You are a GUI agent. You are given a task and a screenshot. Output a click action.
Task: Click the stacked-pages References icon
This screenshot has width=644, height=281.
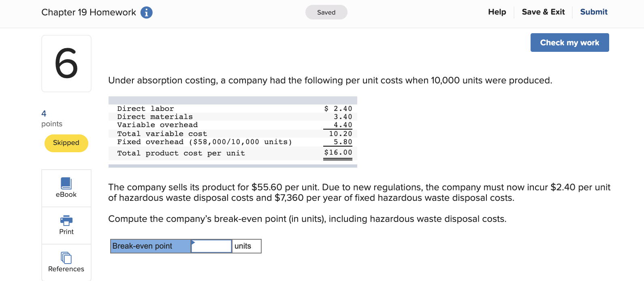66,258
